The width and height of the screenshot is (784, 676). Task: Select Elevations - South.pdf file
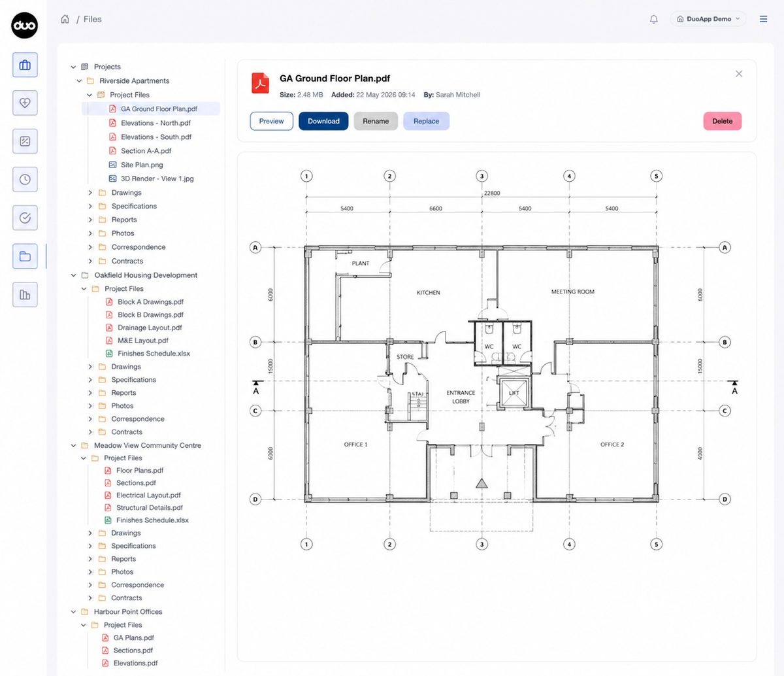[156, 137]
